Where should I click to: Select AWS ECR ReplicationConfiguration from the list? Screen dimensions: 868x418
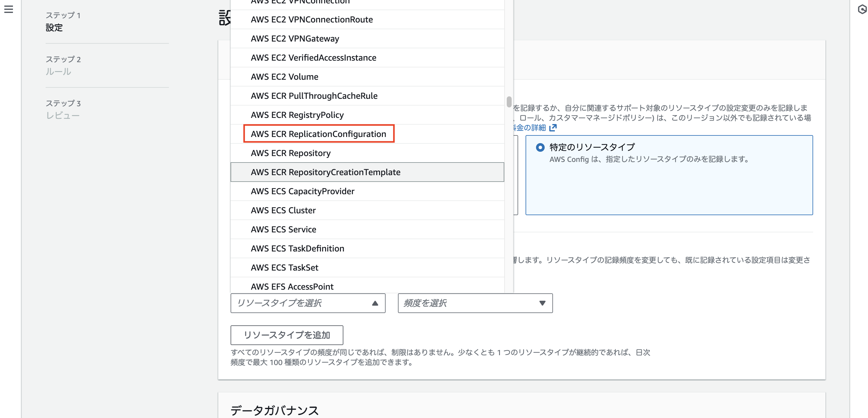(x=318, y=134)
